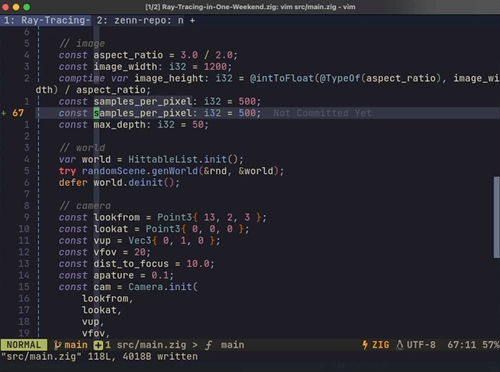Click the 57% file position indicator
Screen dimensions: 500x372
[x=491, y=345]
